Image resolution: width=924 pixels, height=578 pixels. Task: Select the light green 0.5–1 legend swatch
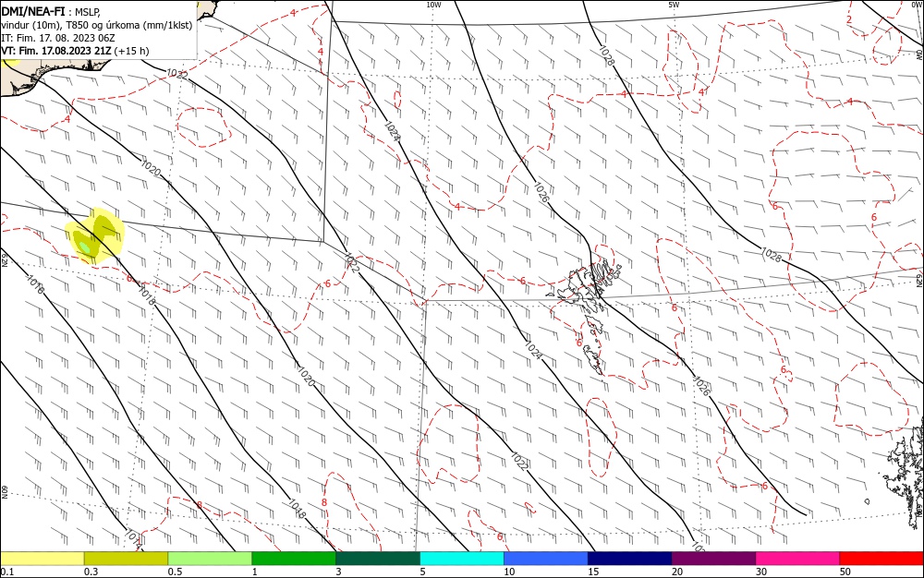pos(210,559)
